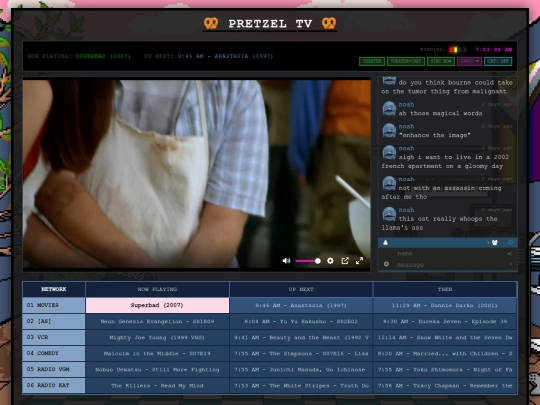Click the right pretzel logo icon

(x=329, y=23)
